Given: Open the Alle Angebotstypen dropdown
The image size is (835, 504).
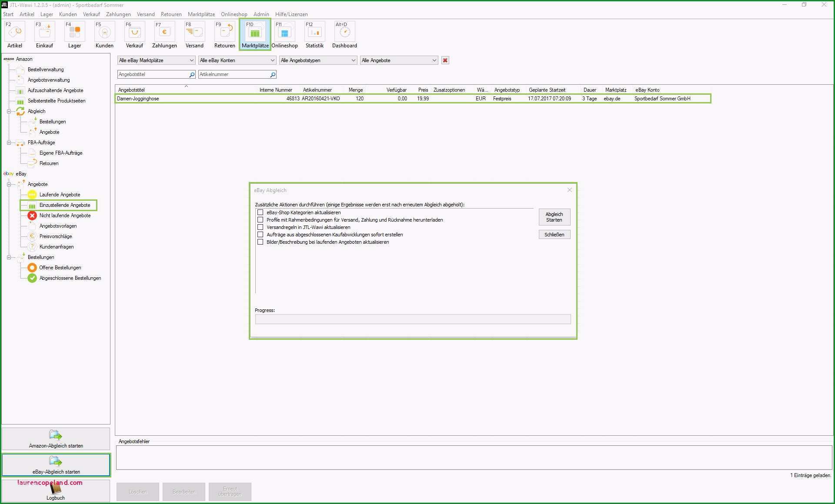Looking at the screenshot, I should (318, 60).
